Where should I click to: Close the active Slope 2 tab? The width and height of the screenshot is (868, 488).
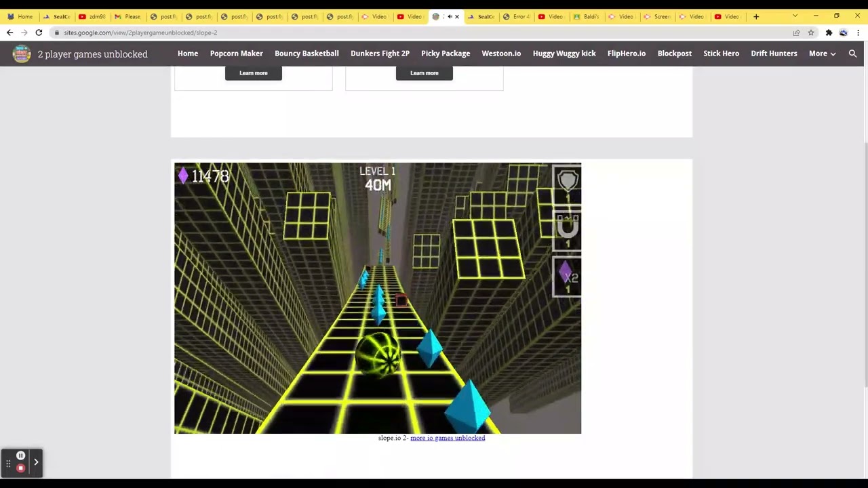(457, 16)
